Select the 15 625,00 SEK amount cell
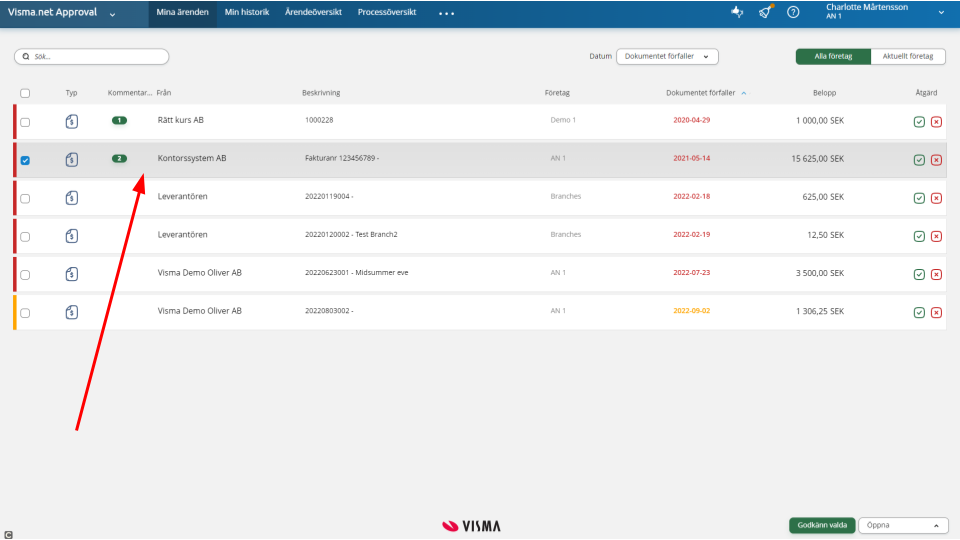960x540 pixels. coord(817,159)
